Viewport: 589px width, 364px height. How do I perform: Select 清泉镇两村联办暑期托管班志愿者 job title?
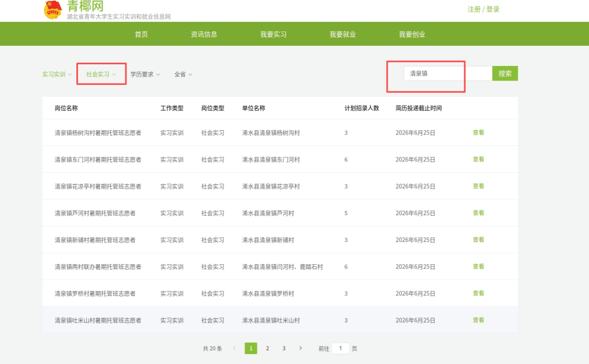coord(98,267)
